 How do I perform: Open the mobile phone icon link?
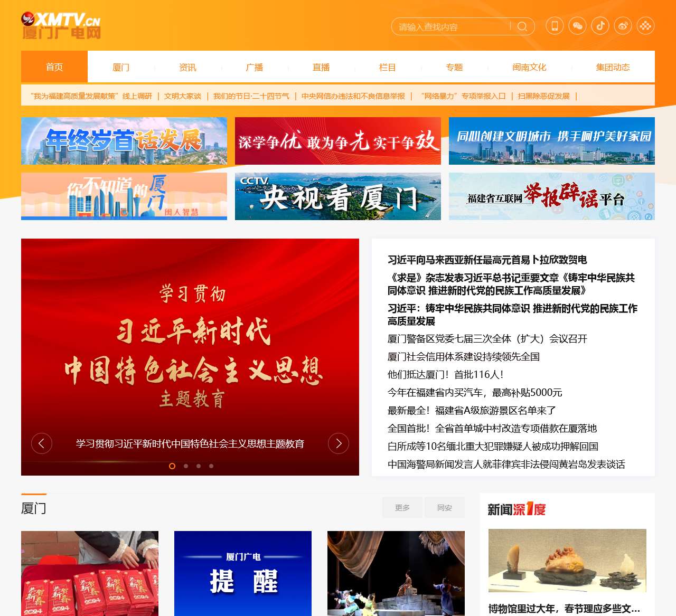coord(555,26)
